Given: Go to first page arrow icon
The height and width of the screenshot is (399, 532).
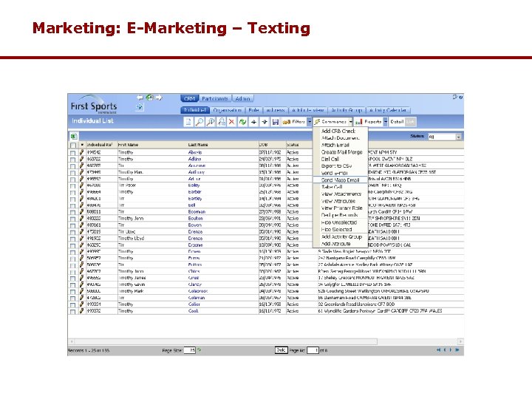Looking at the screenshot, I should (438, 349).
